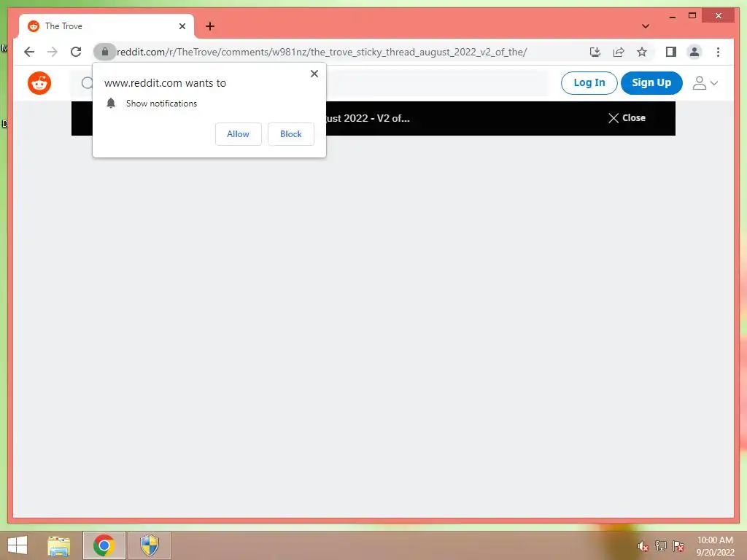Click the Sign Up button
This screenshot has width=747, height=560.
tap(651, 83)
